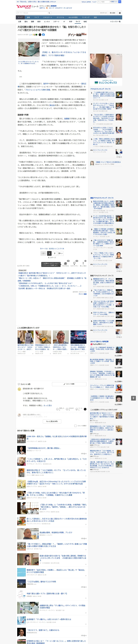
Task: Open the article's main photo thumbnail
Action: pyautogui.click(x=29, y=49)
